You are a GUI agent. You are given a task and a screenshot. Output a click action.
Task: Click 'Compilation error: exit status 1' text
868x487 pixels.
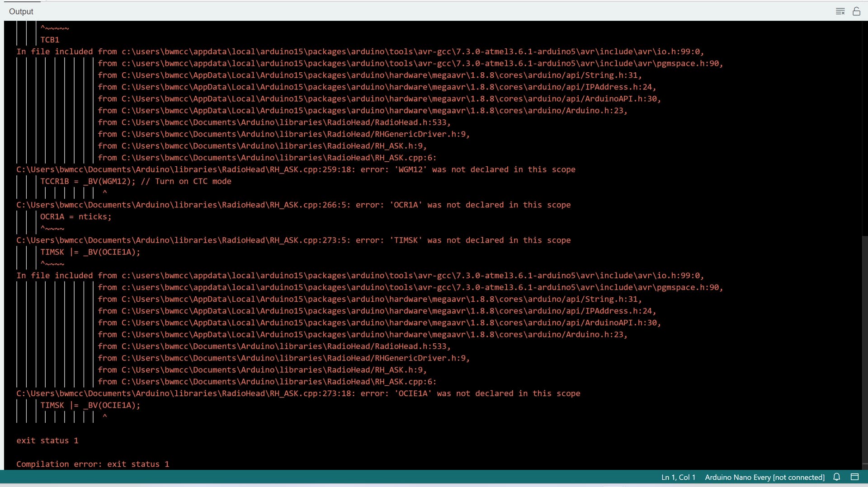[93, 464]
